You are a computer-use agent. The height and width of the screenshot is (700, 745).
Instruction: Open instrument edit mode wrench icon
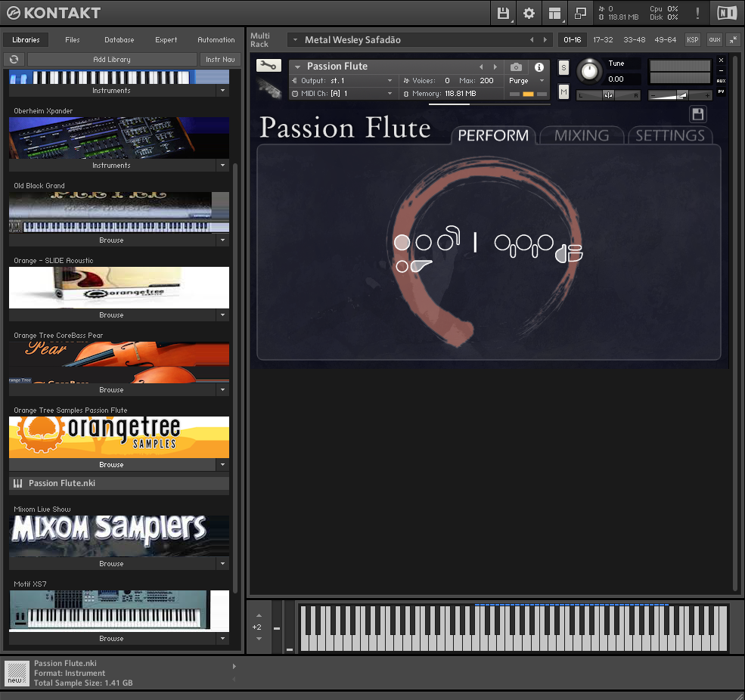coord(269,66)
